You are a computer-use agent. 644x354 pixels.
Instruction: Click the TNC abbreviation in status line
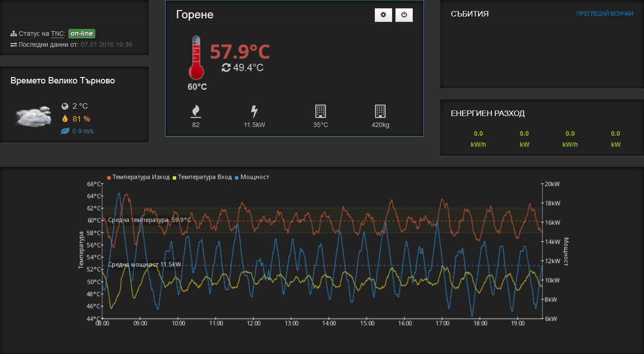coord(58,34)
